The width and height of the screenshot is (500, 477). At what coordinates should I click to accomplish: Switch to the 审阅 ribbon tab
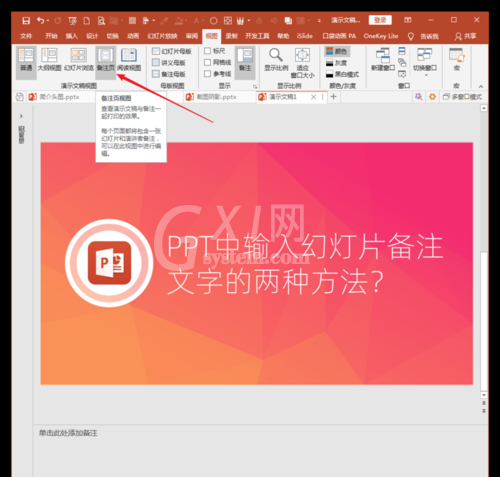coord(192,36)
